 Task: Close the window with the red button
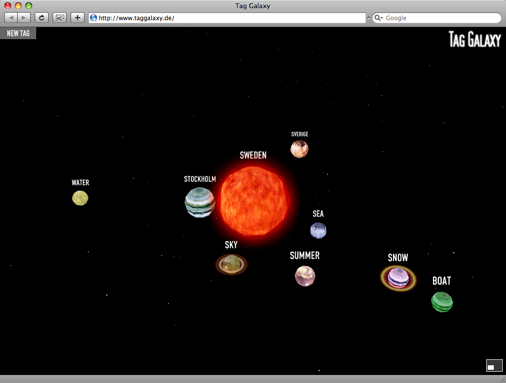coord(8,5)
